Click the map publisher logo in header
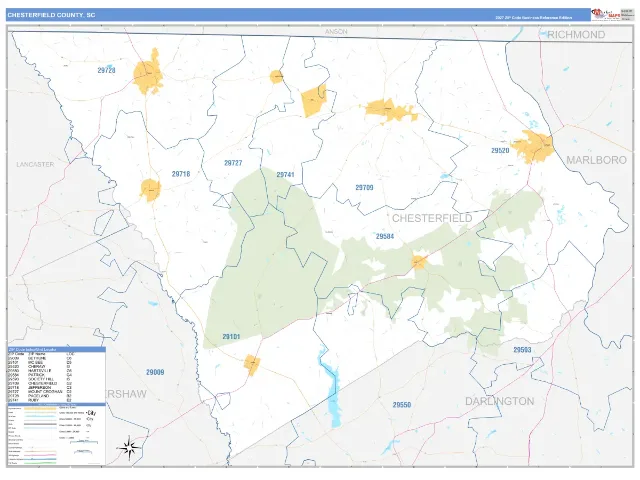The height and width of the screenshot is (480, 640). pos(606,14)
